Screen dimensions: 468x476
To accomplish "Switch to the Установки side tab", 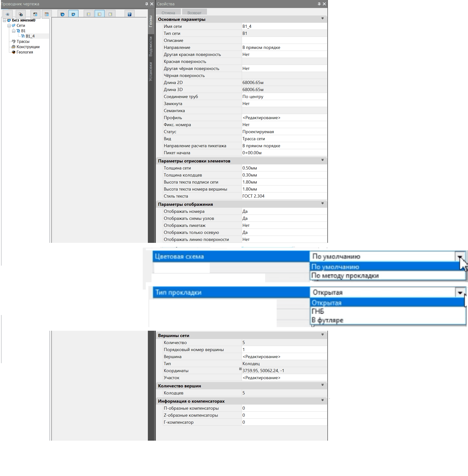I will coord(151,72).
